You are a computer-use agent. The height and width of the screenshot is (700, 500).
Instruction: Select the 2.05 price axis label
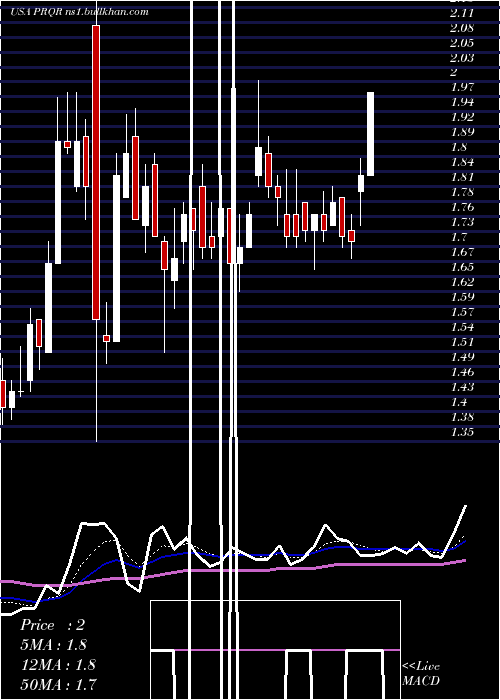(462, 43)
